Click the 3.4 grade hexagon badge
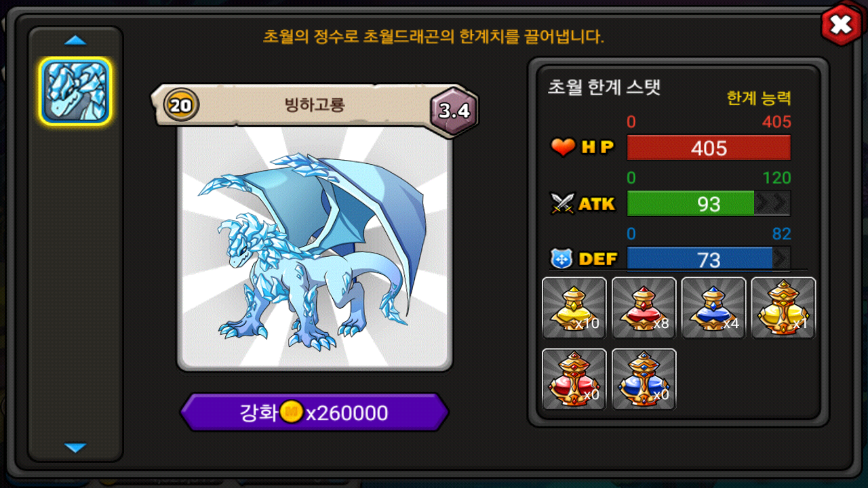 click(454, 110)
